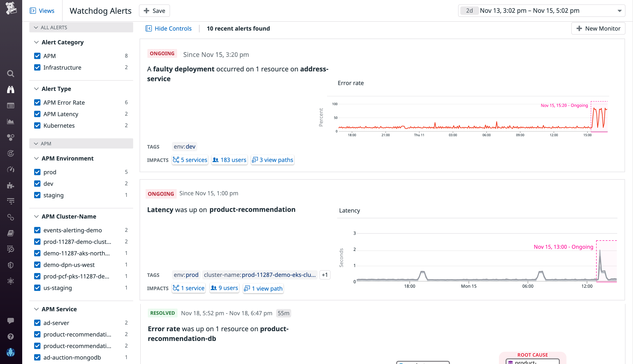Open the APM speedometer icon in the sidebar

(x=10, y=169)
